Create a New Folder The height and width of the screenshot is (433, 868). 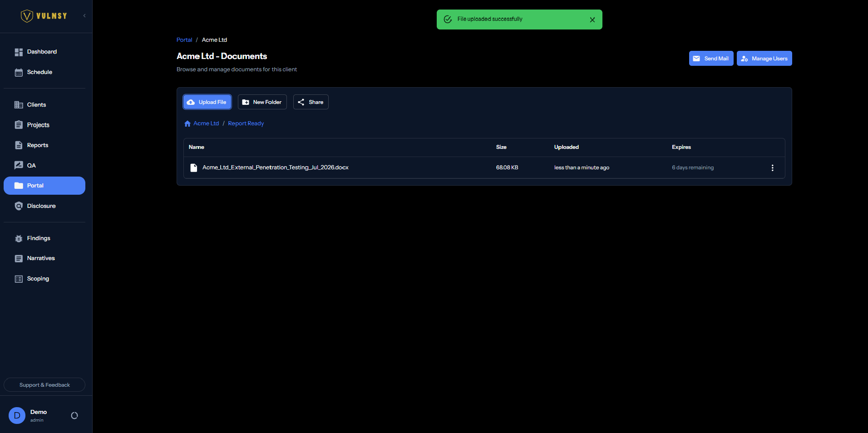tap(262, 102)
